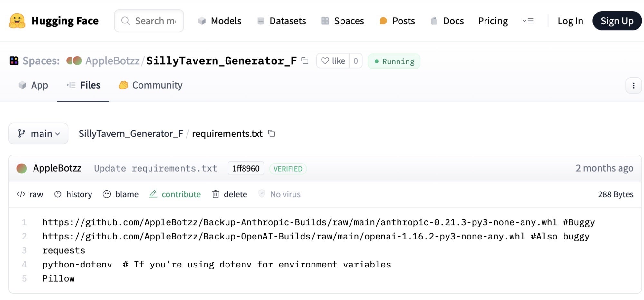Screen dimensions: 644x300
Task: Open the file history view
Action: tap(73, 194)
